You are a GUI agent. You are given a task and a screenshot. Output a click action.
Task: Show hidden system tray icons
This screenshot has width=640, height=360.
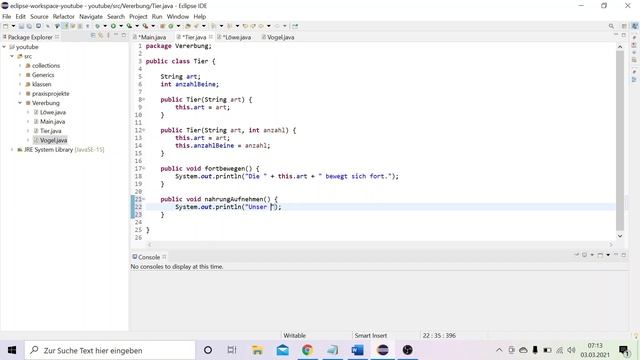499,350
